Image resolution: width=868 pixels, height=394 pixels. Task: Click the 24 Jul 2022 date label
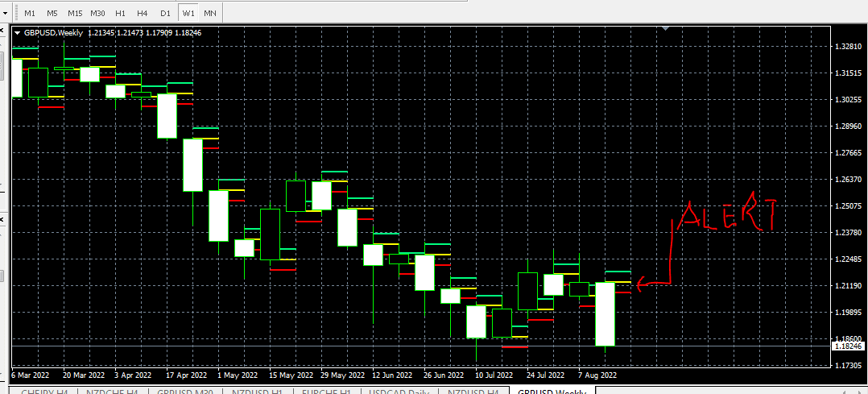click(546, 375)
